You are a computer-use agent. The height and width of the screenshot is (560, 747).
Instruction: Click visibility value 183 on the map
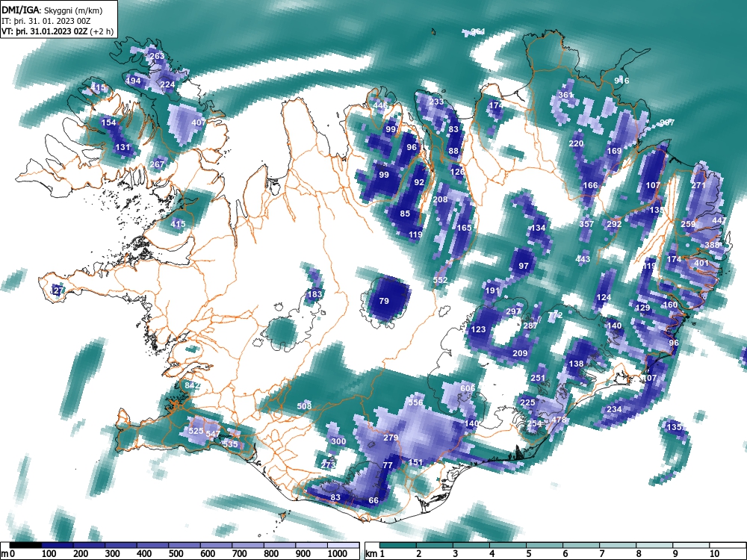[x=314, y=293]
